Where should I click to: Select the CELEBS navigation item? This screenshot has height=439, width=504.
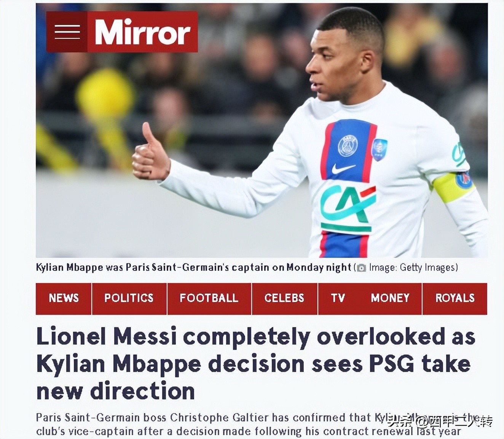pyautogui.click(x=284, y=299)
